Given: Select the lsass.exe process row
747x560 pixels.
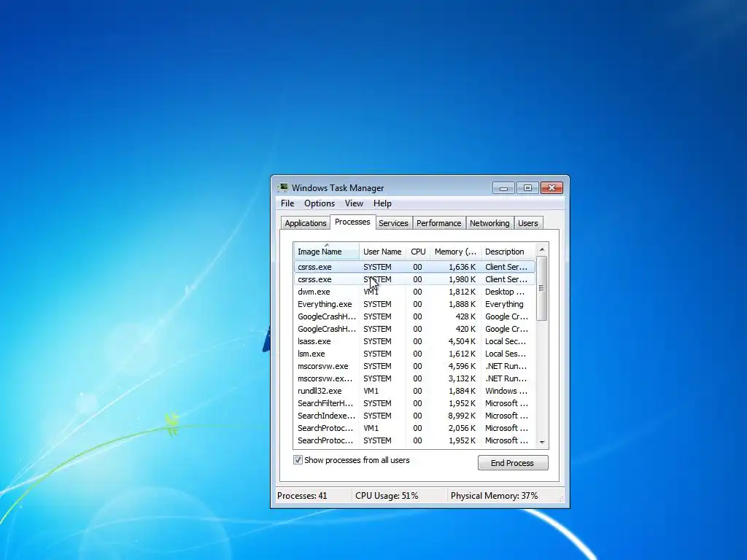Looking at the screenshot, I should 414,341.
